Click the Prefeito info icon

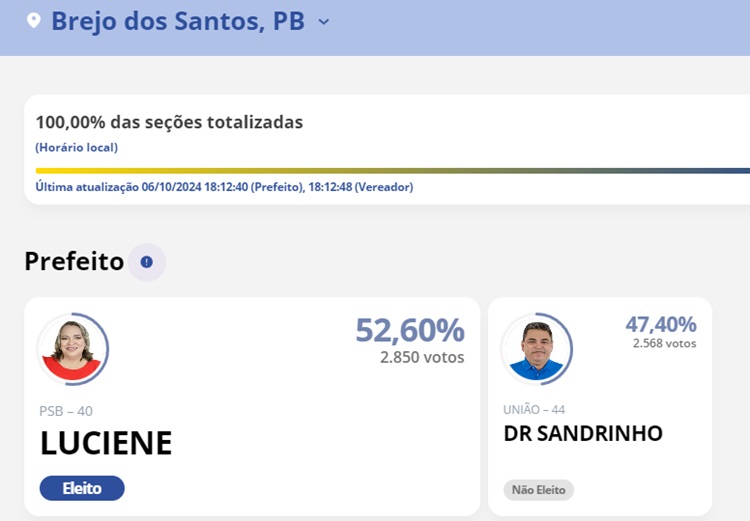coord(147,262)
